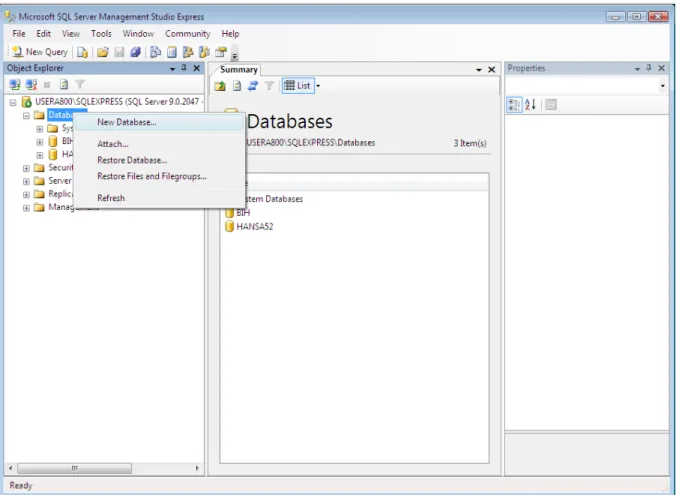This screenshot has width=676, height=495.
Task: Select HANSA52 database in Summary list
Action: coord(249,226)
